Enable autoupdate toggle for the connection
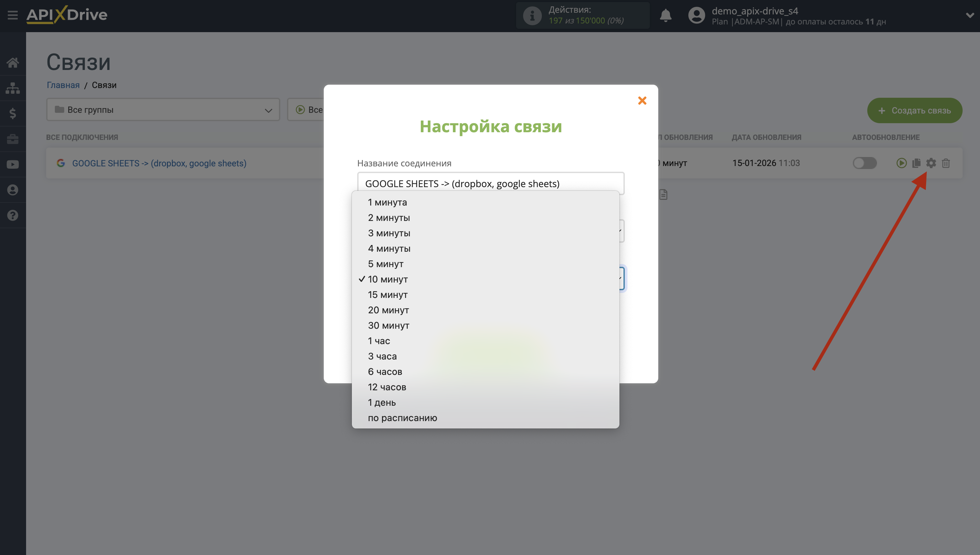Screen dimensions: 980x555 click(x=864, y=163)
